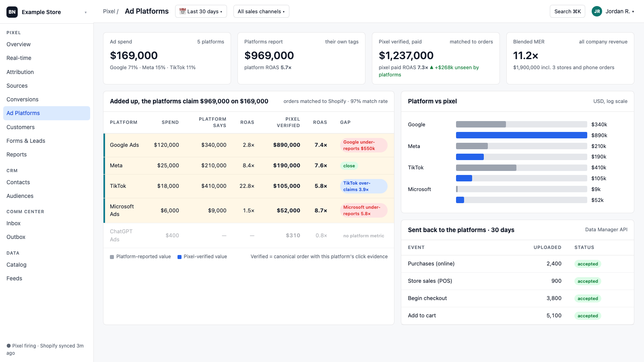
Task: Click the Microsoft under-reports 5.8× badge
Action: tap(364, 210)
